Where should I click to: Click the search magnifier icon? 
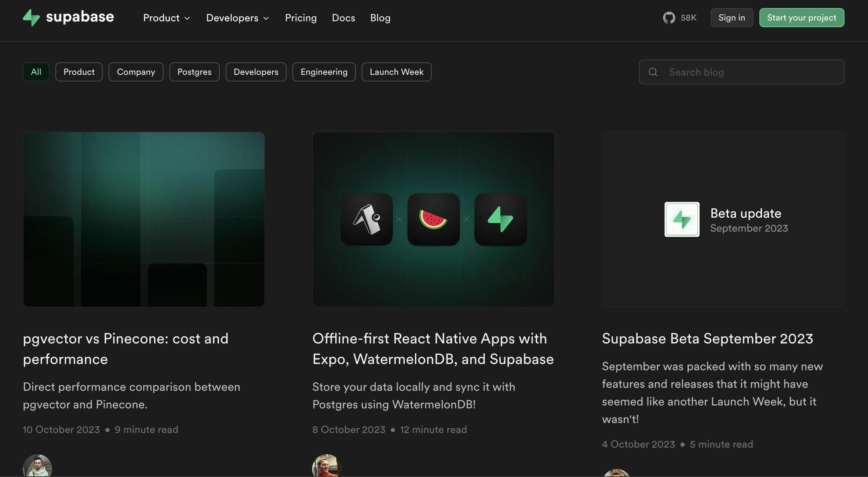[x=653, y=72]
